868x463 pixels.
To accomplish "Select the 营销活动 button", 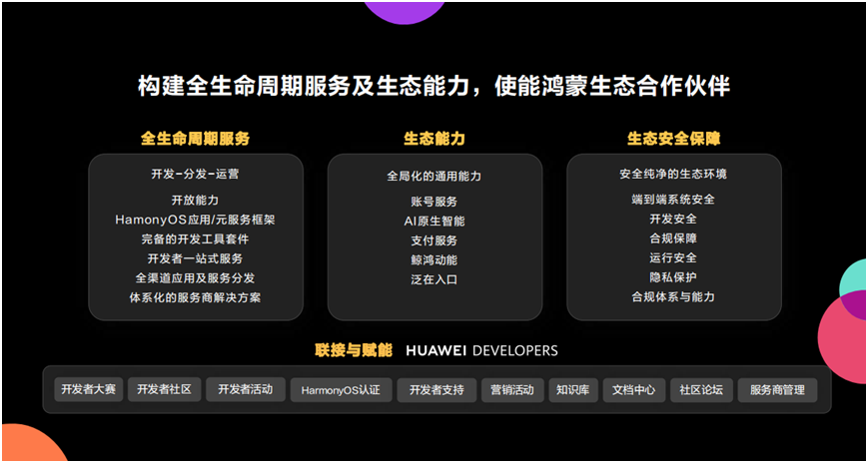I will 512,390.
